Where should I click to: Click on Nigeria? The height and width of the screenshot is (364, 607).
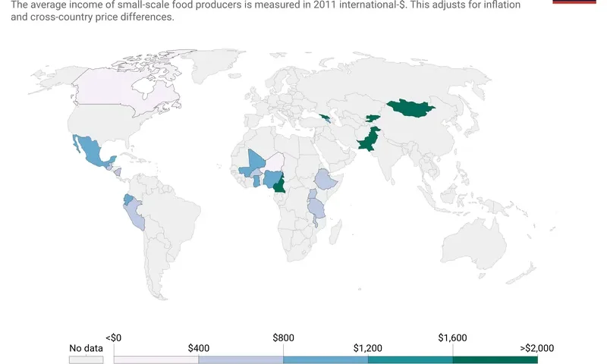click(x=272, y=178)
